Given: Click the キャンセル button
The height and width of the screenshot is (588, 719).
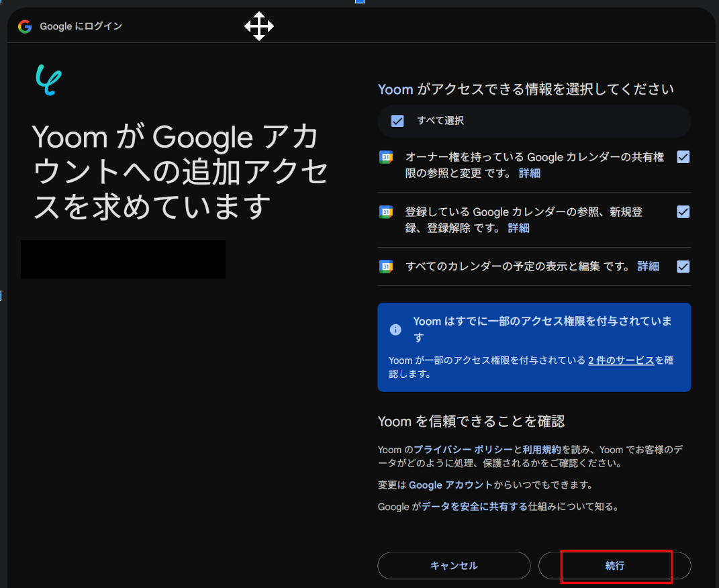Looking at the screenshot, I should 454,566.
